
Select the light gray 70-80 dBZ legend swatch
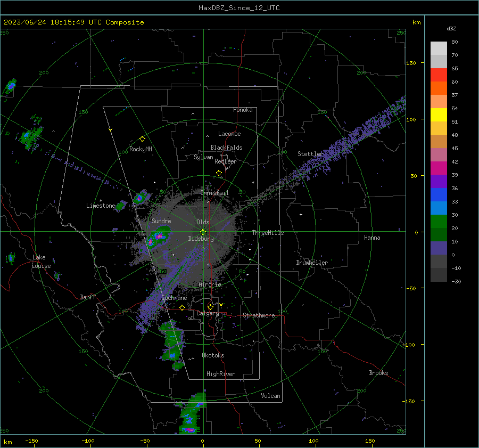[439, 48]
